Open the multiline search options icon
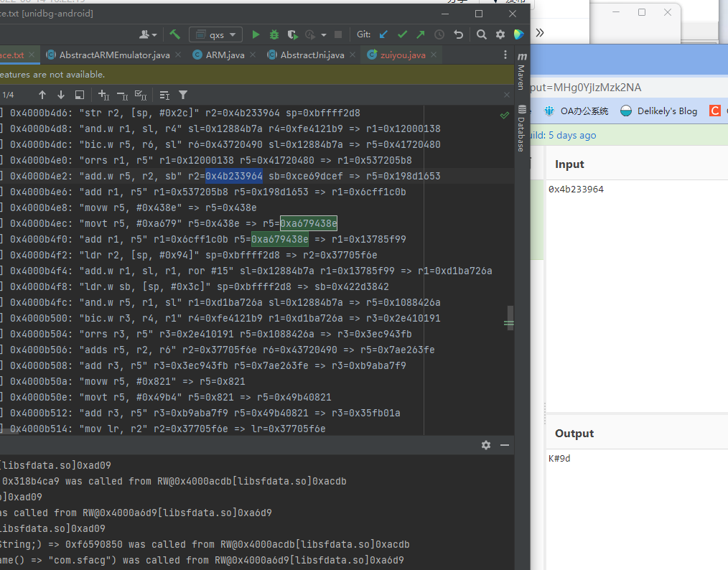Screen dimensions: 728x570 point(164,95)
